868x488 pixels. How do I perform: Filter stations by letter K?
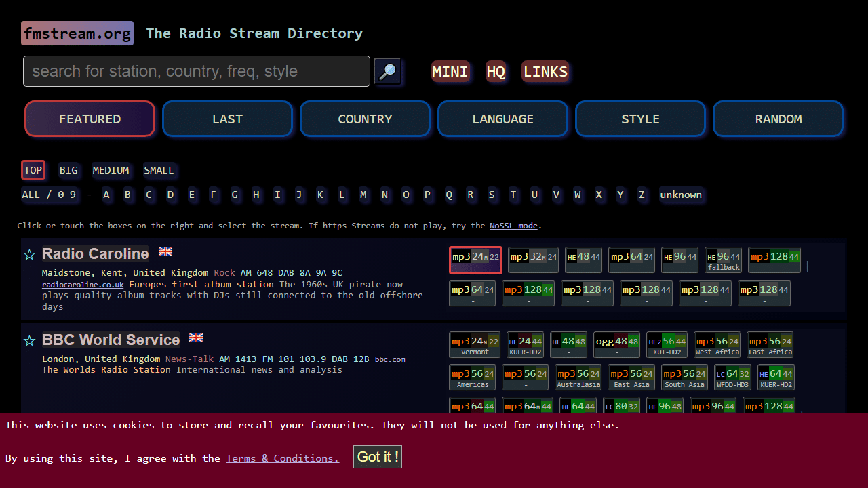click(x=321, y=195)
